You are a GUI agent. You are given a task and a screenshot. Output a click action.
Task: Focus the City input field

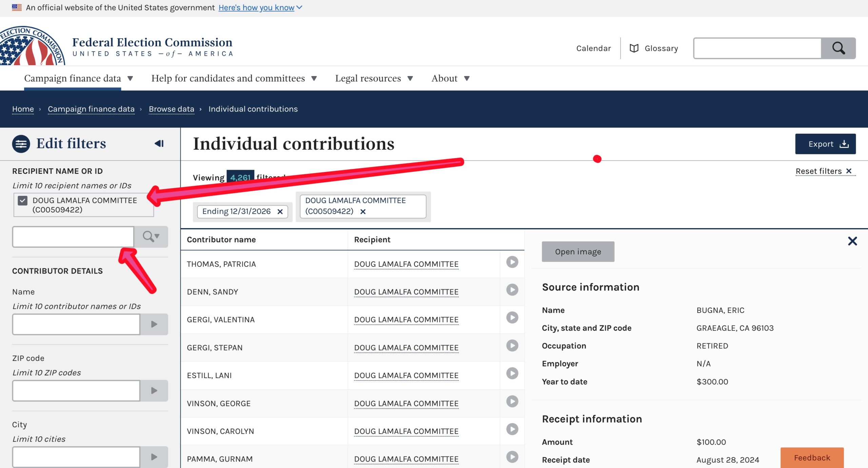click(76, 457)
